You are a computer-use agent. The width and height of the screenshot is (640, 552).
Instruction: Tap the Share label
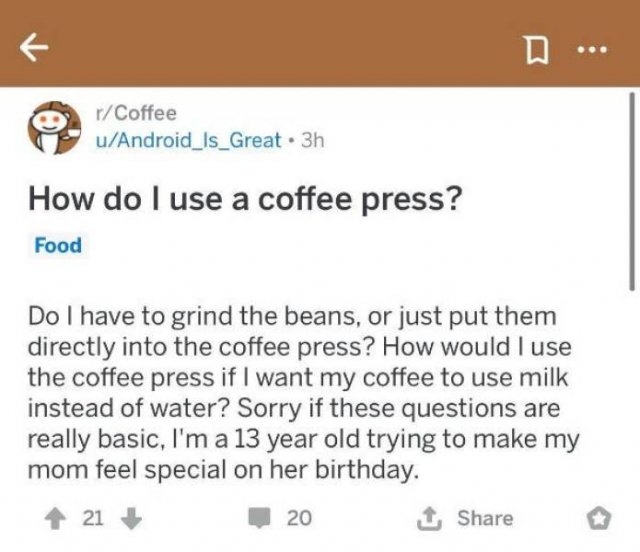pos(485,518)
